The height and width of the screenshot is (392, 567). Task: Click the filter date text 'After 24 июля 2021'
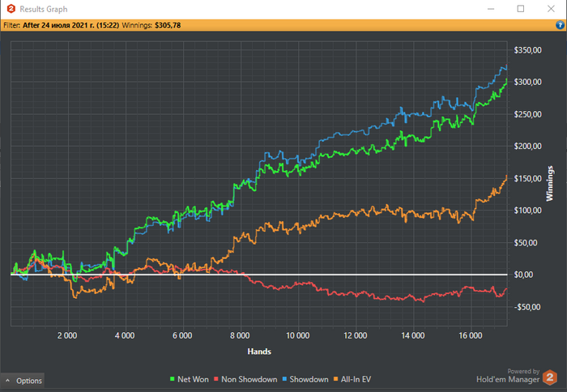point(56,25)
